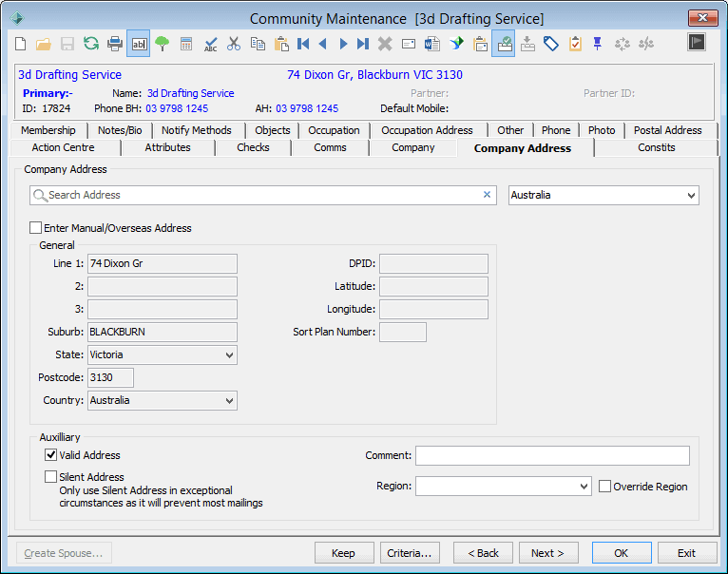Run the ABC spell check icon

point(210,44)
